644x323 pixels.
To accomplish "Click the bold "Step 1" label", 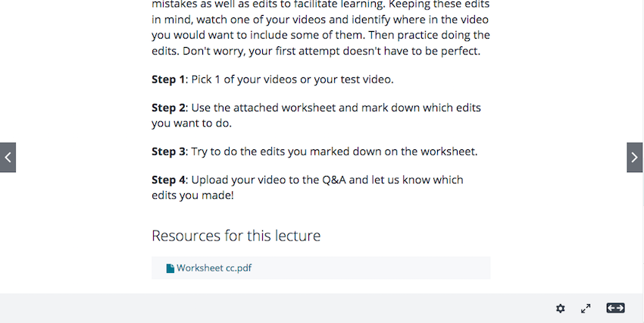I will click(168, 80).
